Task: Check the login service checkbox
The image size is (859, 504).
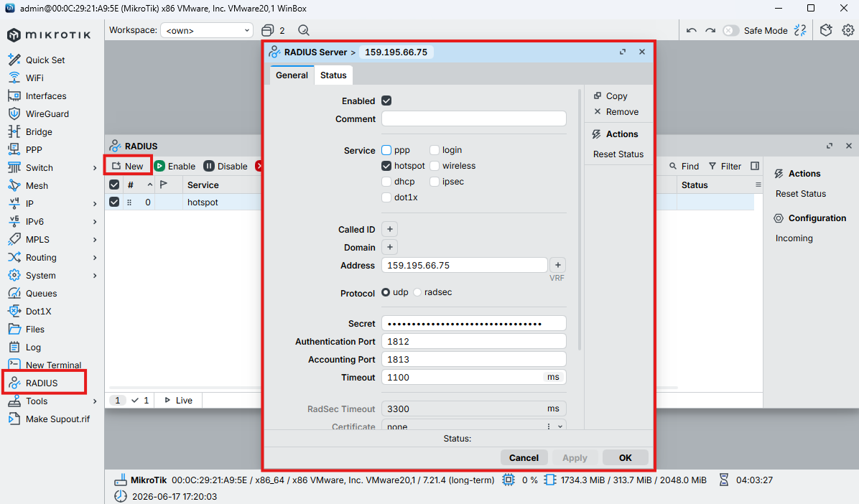Action: [435, 150]
